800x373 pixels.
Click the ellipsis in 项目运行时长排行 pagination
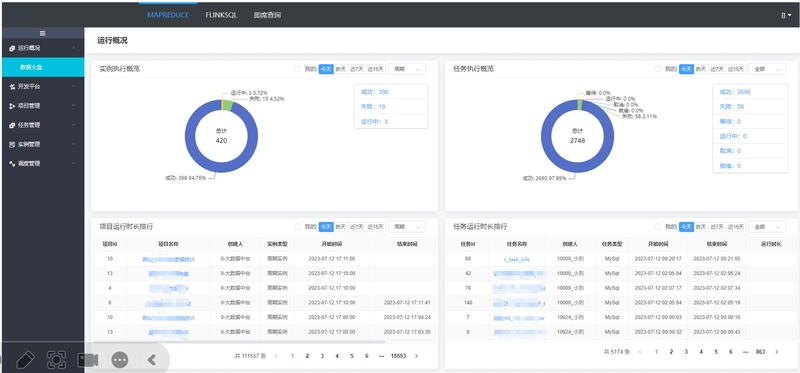pyautogui.click(x=381, y=356)
